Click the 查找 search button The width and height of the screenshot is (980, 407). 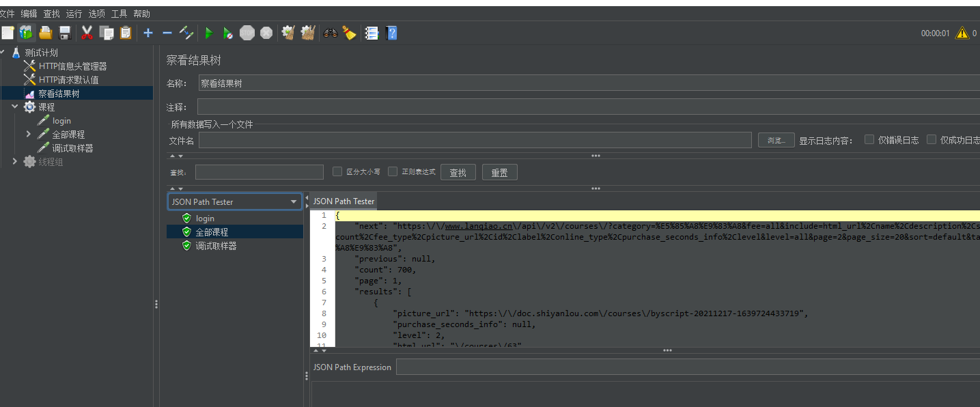pyautogui.click(x=458, y=172)
